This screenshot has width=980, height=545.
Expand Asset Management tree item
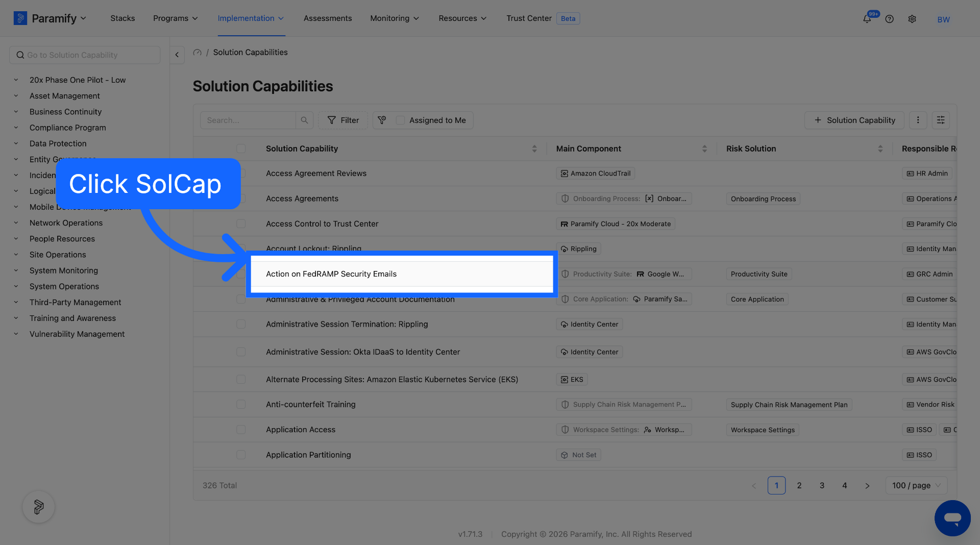point(16,96)
